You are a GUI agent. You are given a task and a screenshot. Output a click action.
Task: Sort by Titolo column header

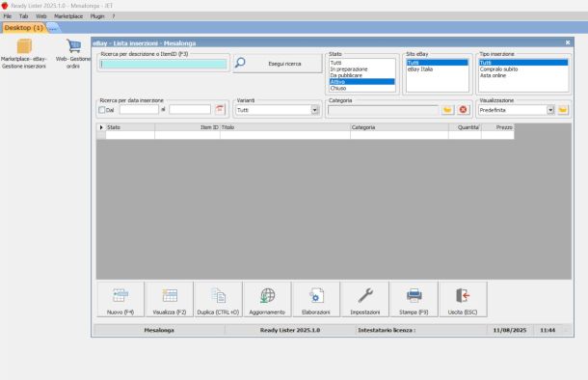(x=285, y=127)
